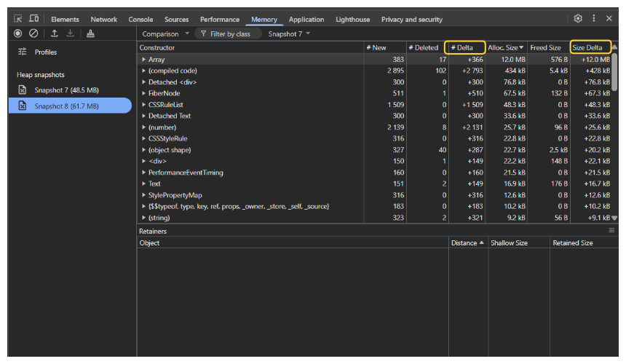Click the load profile upload icon
This screenshot has height=364, width=626.
point(55,33)
